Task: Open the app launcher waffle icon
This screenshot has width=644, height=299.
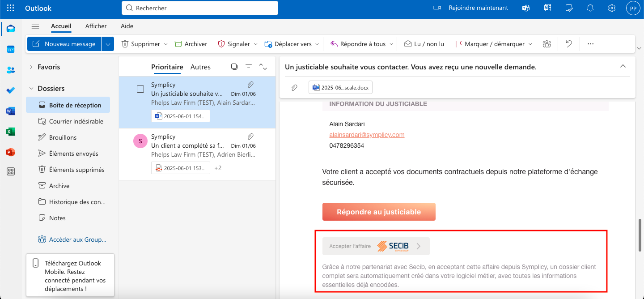Action: pyautogui.click(x=11, y=8)
